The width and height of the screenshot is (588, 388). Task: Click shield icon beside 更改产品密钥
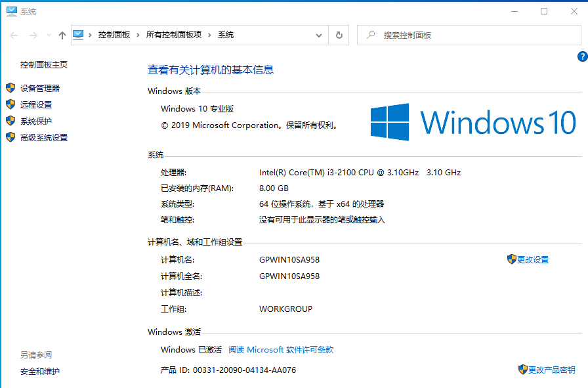click(x=523, y=370)
